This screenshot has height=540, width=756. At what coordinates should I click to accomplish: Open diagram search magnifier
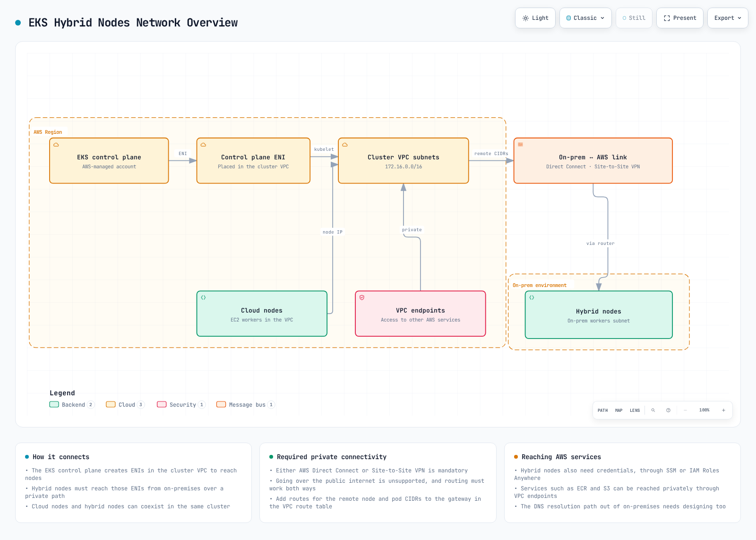click(653, 410)
